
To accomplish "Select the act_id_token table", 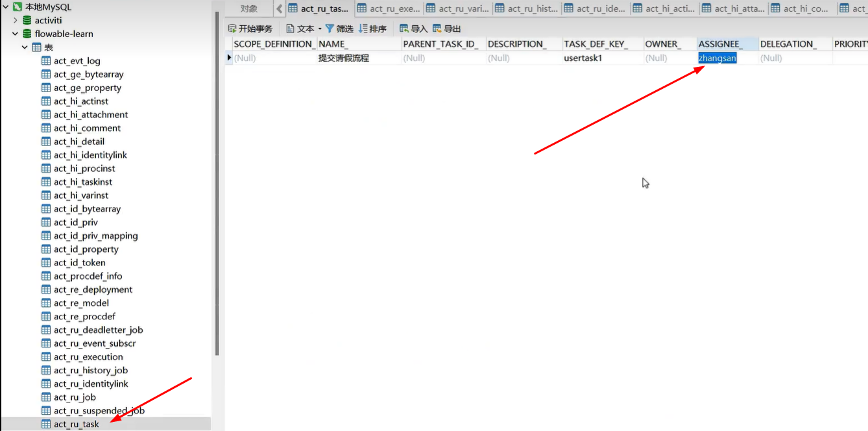I will [80, 263].
